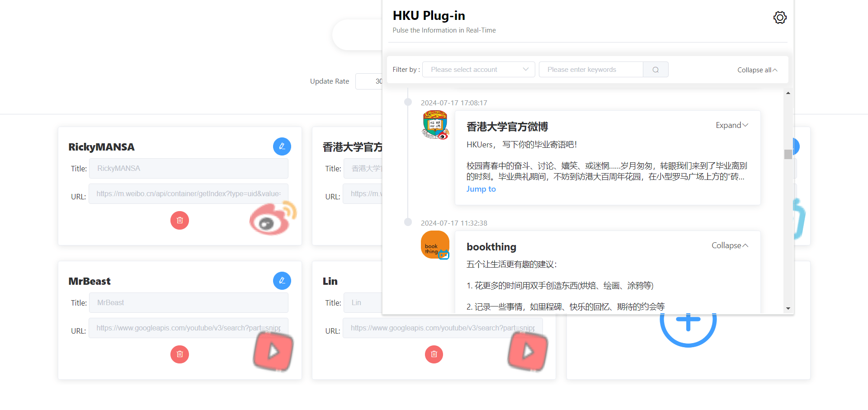The height and width of the screenshot is (410, 868).
Task: Click the timeline dot for 11:32:38 post
Action: pos(408,222)
